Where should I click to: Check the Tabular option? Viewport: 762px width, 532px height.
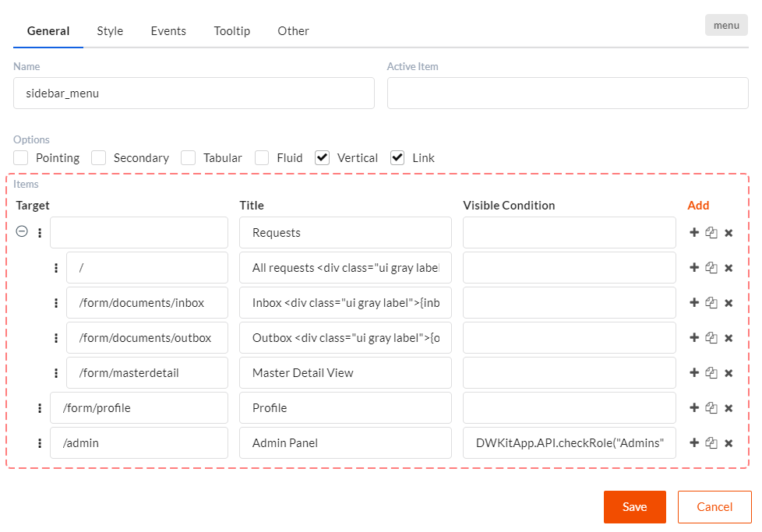188,158
